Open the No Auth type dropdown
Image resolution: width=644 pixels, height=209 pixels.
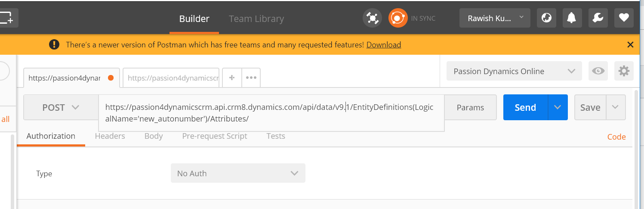(238, 173)
